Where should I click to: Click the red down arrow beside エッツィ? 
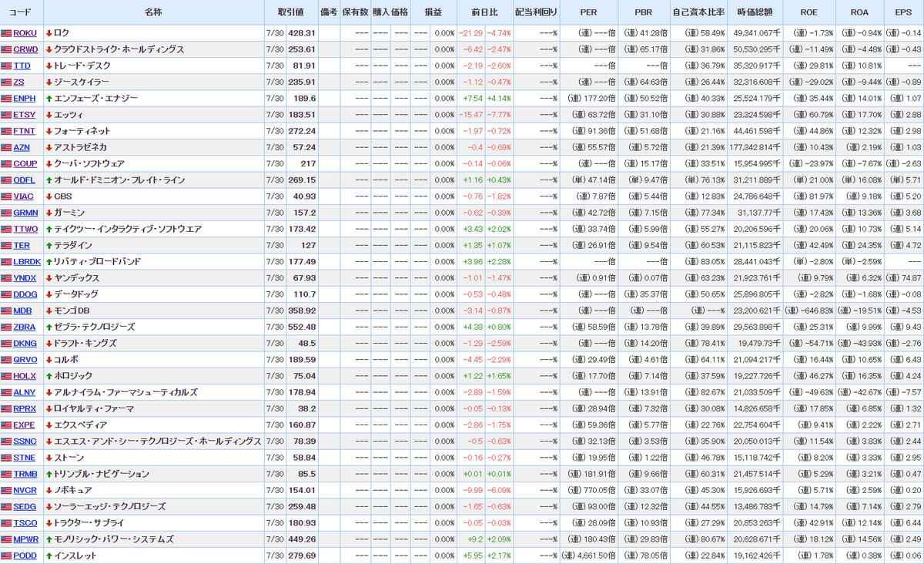coord(49,115)
